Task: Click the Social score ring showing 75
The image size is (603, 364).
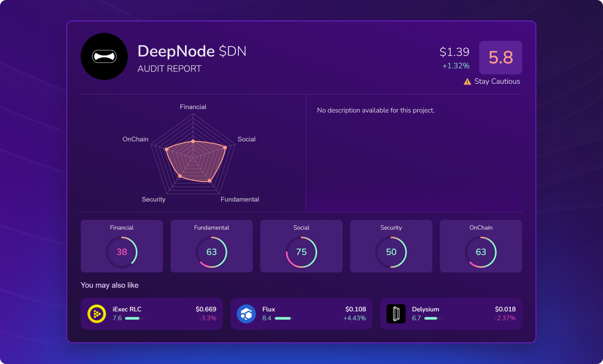Action: pos(301,252)
